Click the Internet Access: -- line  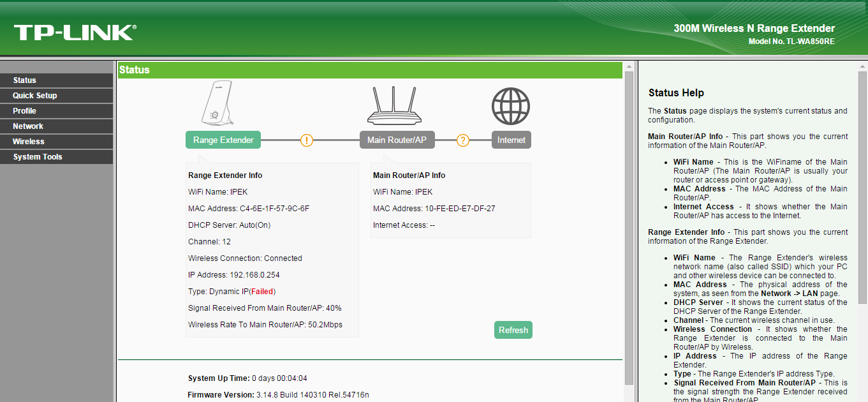(x=404, y=225)
